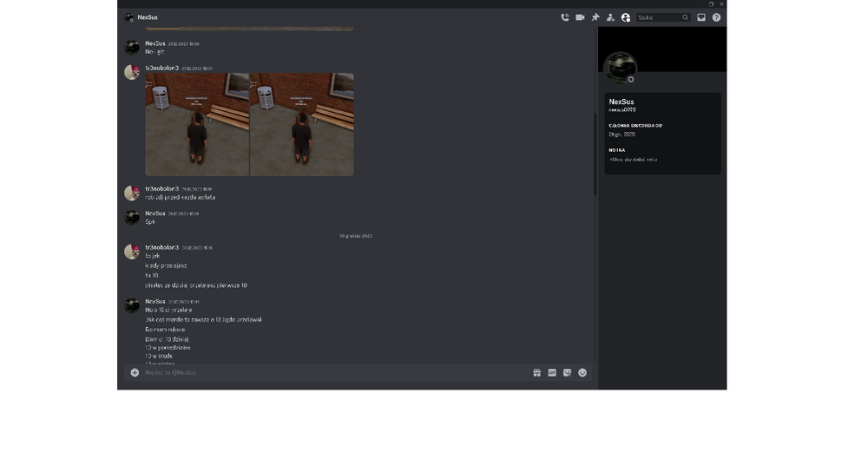Click tr3nobolon3 username above 'rob zdj' message
This screenshot has height=452, width=868.
(161, 188)
